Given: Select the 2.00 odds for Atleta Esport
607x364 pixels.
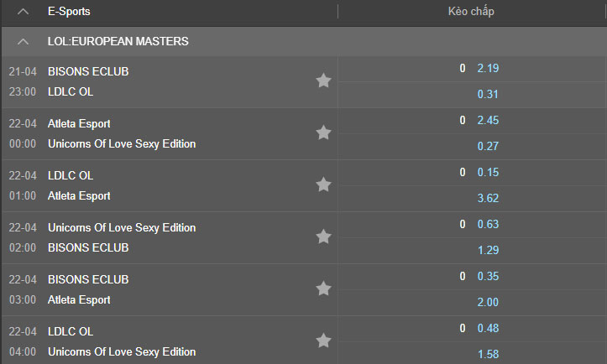Looking at the screenshot, I should coord(488,302).
